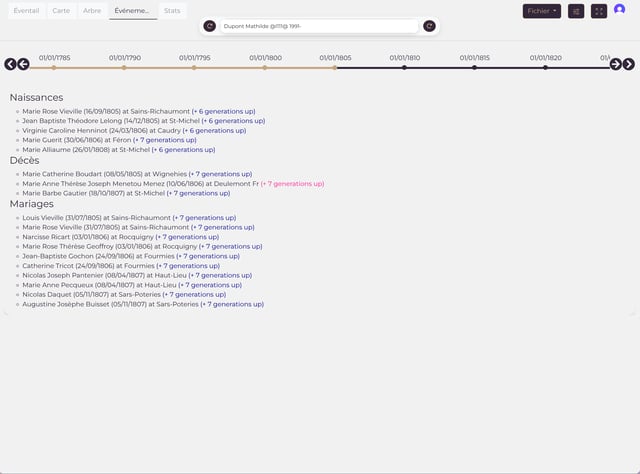Open Nicolas Daquet marriage generations link
The image size is (640, 474).
click(194, 294)
